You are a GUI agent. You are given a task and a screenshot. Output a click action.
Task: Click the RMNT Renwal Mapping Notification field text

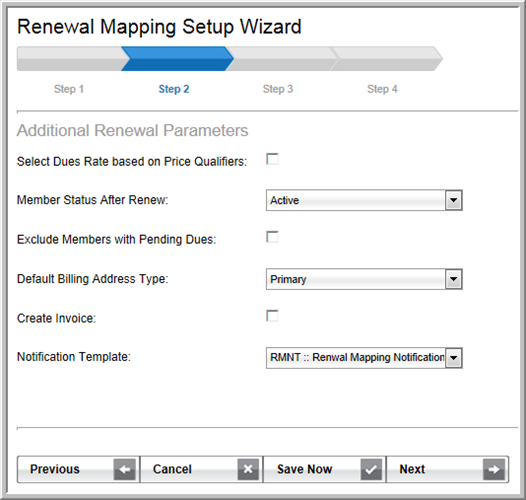click(x=357, y=357)
